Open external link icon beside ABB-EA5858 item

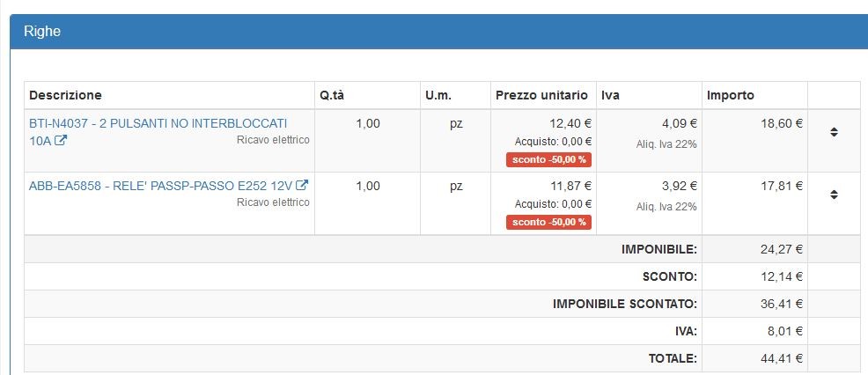(302, 186)
